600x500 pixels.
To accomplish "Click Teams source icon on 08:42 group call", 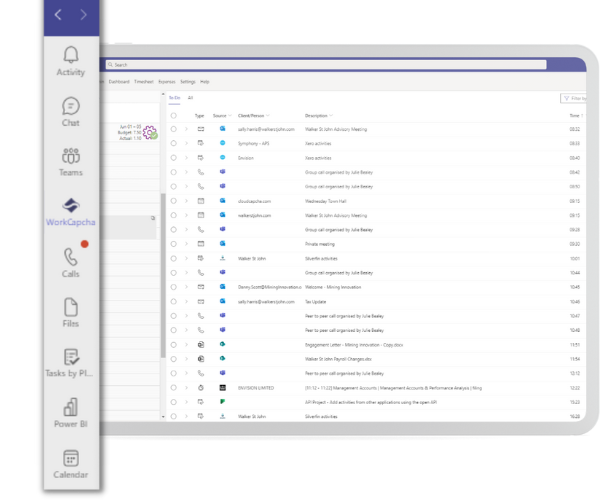I will tap(222, 172).
